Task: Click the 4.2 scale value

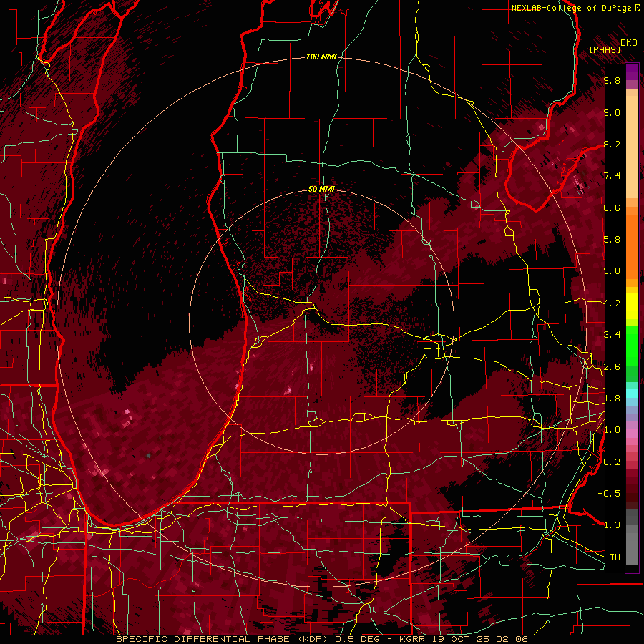Action: (x=612, y=303)
